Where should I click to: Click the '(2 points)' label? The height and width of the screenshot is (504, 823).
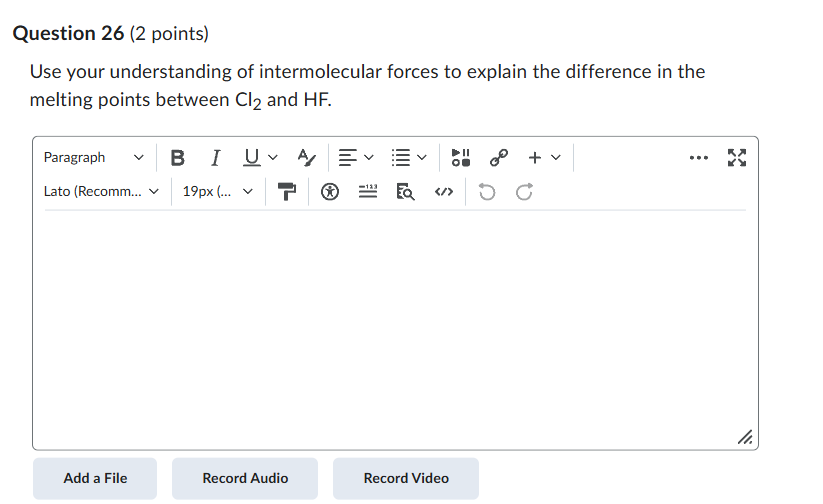point(169,33)
